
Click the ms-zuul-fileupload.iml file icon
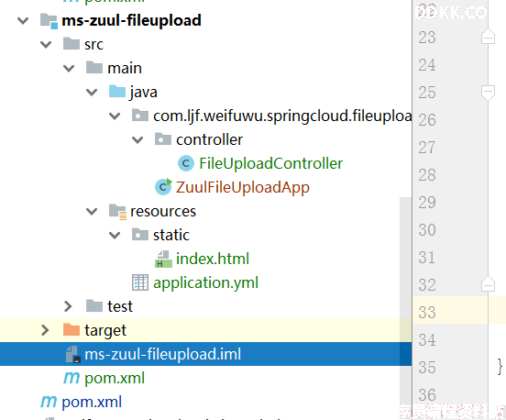tap(72, 355)
